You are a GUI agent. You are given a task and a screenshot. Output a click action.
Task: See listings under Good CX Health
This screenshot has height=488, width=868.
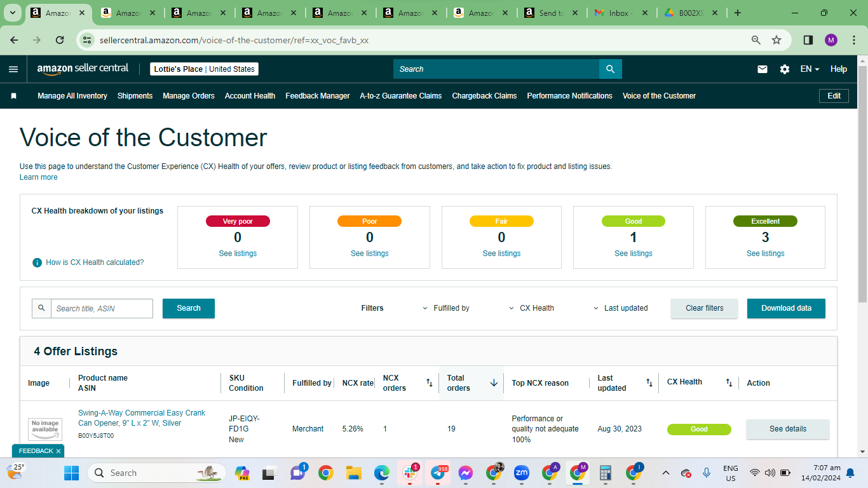point(634,254)
